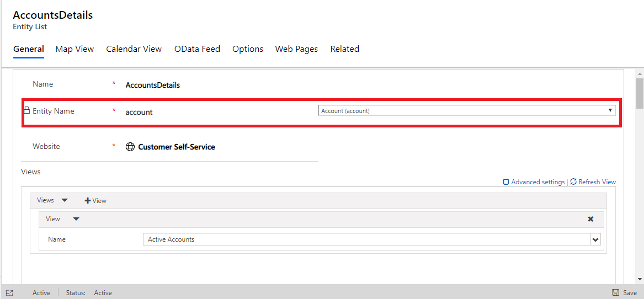Open the Active Accounts view name dropdown

tap(595, 239)
